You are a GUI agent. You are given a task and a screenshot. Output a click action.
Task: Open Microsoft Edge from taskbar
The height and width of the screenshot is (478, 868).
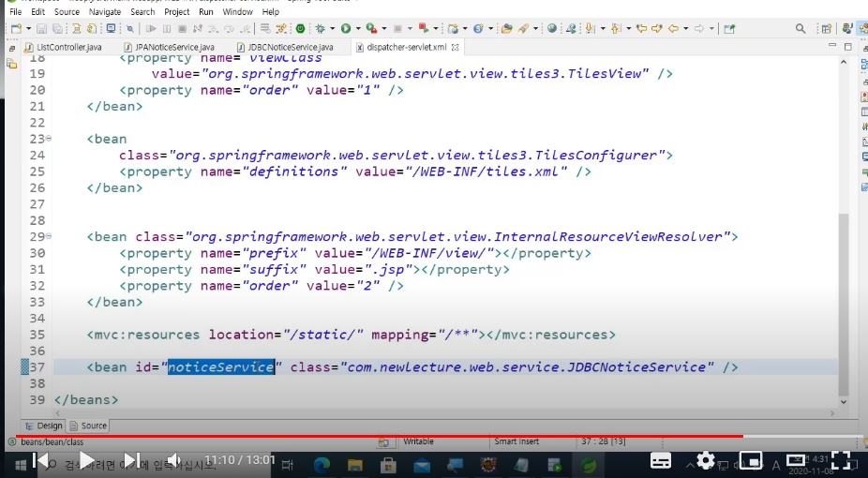click(x=322, y=465)
